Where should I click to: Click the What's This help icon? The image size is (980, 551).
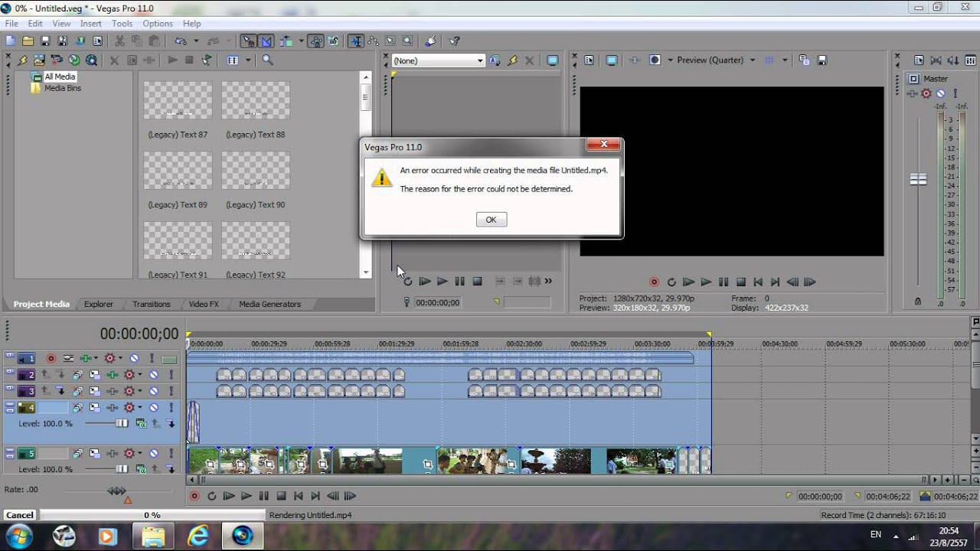pos(454,41)
